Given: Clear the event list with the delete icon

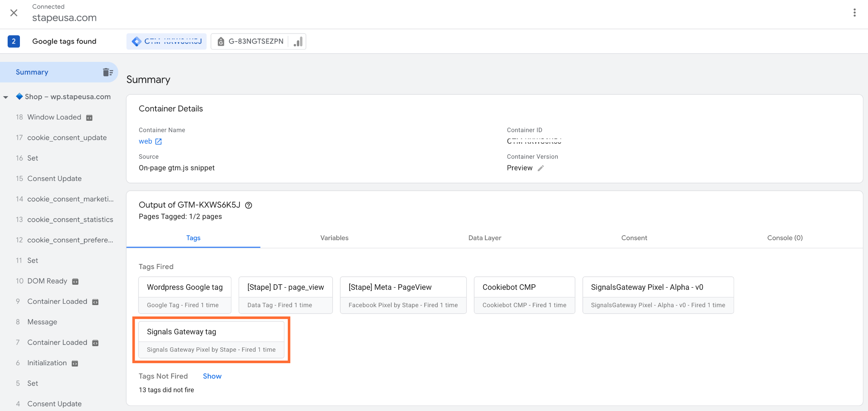Looking at the screenshot, I should click(x=108, y=72).
